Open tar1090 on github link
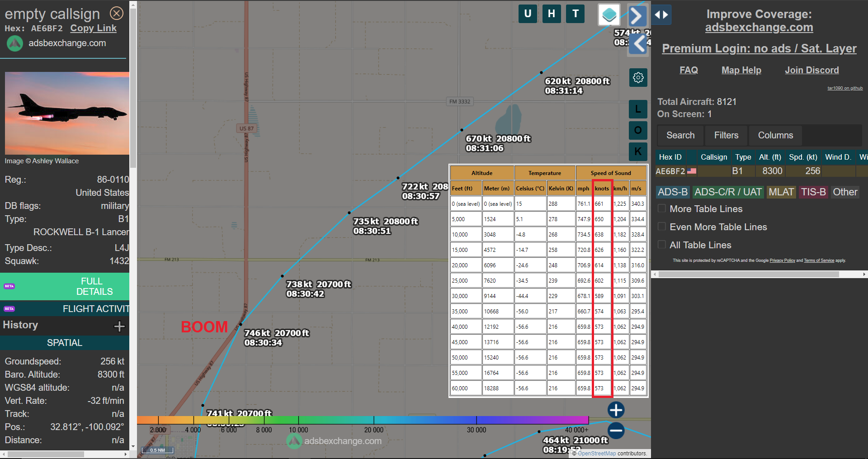Image resolution: width=868 pixels, height=459 pixels. [x=845, y=88]
